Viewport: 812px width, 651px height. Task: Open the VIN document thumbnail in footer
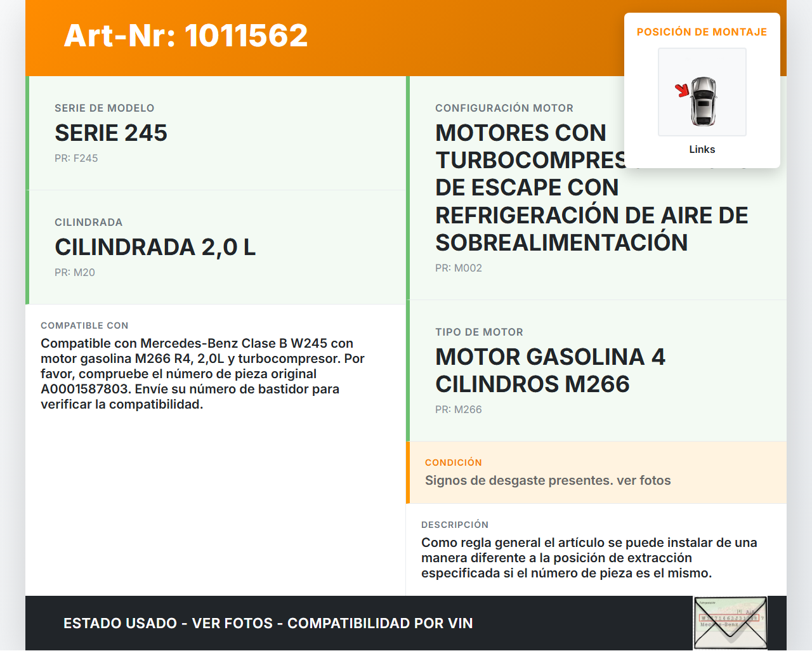(x=730, y=623)
